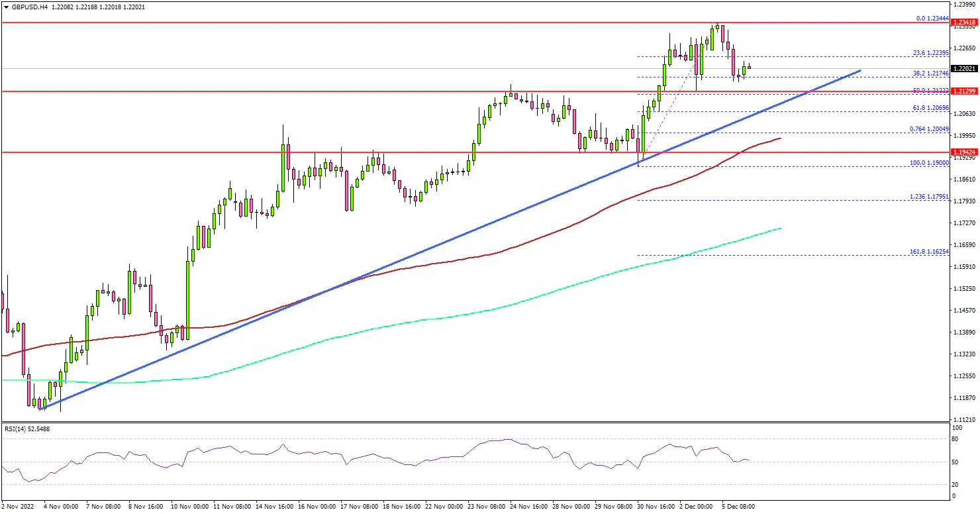Select the 61.8 Fibonacci level label
Viewport: 980px width, 514px height.
pos(930,107)
